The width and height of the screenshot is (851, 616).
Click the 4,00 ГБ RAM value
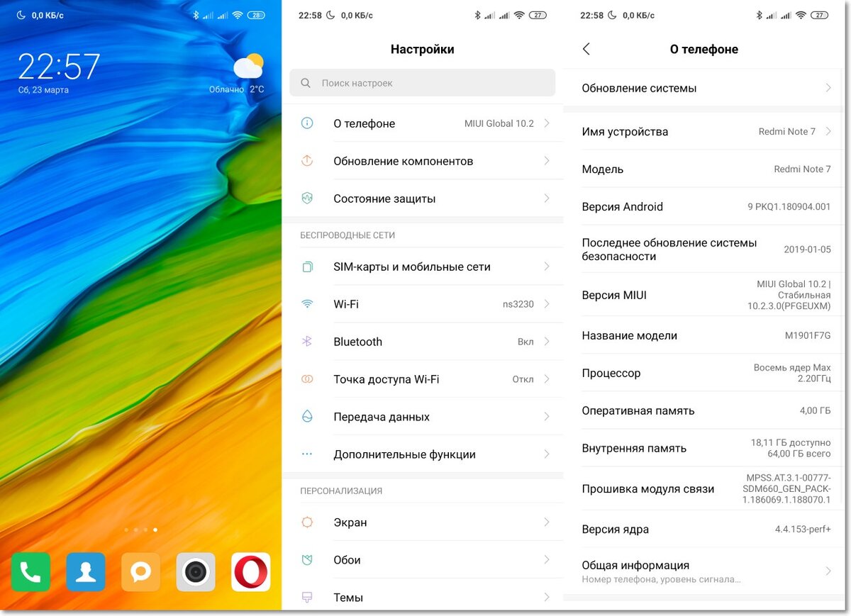[x=816, y=410]
